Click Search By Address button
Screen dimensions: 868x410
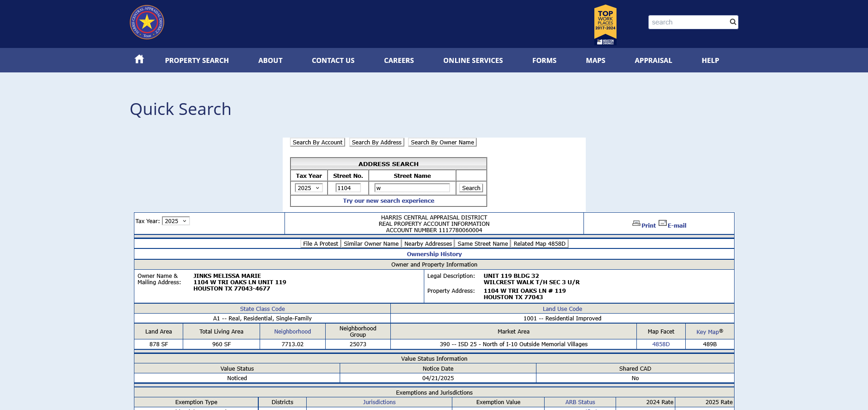point(377,142)
